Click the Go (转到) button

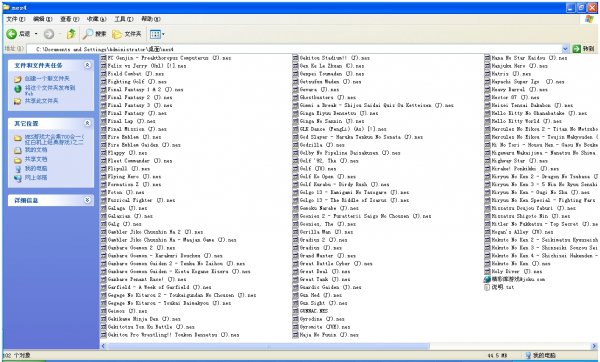point(584,49)
